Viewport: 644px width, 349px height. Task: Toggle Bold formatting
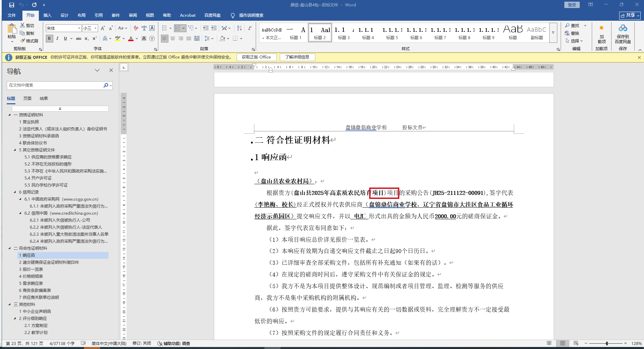(x=49, y=39)
